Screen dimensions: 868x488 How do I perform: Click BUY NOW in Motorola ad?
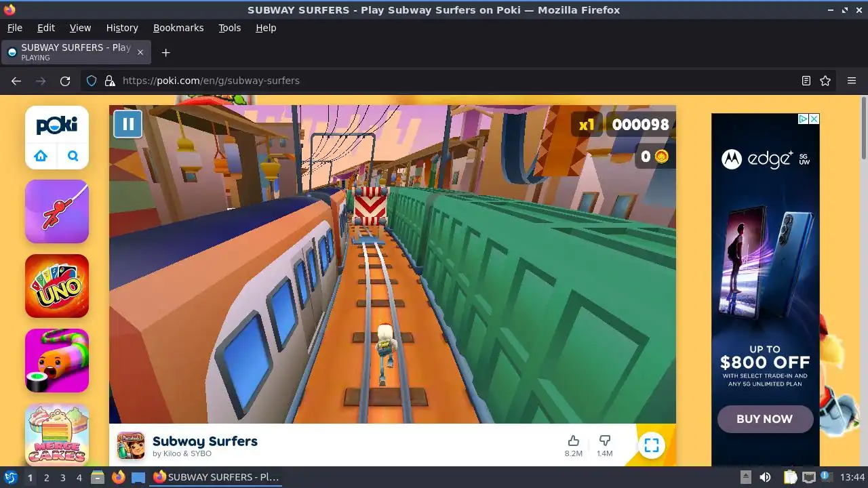765,419
